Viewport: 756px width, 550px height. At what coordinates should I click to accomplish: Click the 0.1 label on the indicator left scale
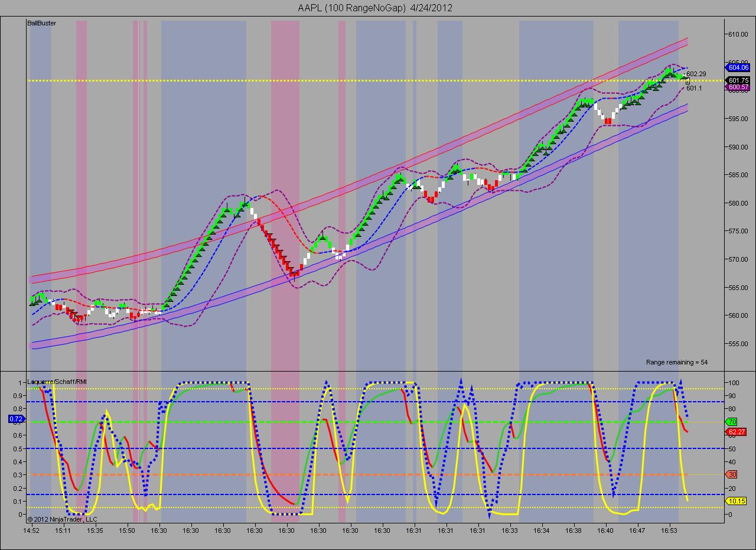[19, 501]
